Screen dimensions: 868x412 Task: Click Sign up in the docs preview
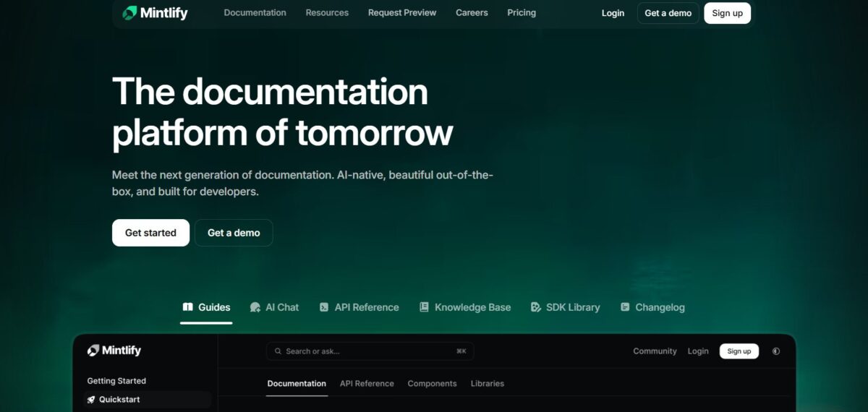pos(739,351)
